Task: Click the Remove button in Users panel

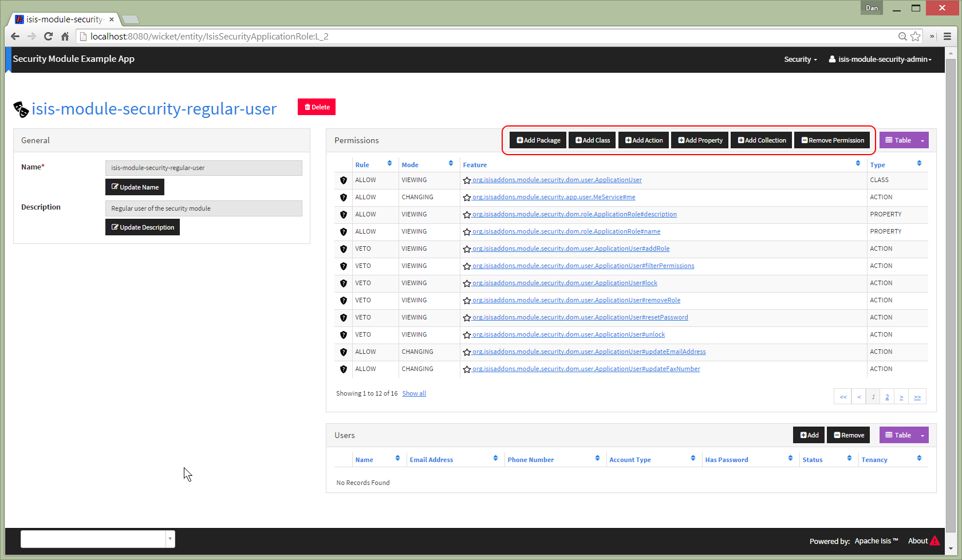Action: click(x=849, y=435)
